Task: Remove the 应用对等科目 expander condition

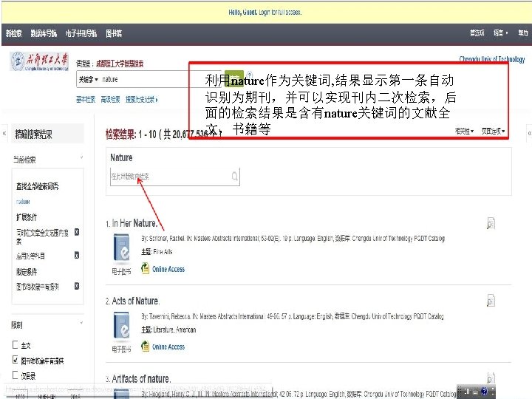Action: pos(77,255)
